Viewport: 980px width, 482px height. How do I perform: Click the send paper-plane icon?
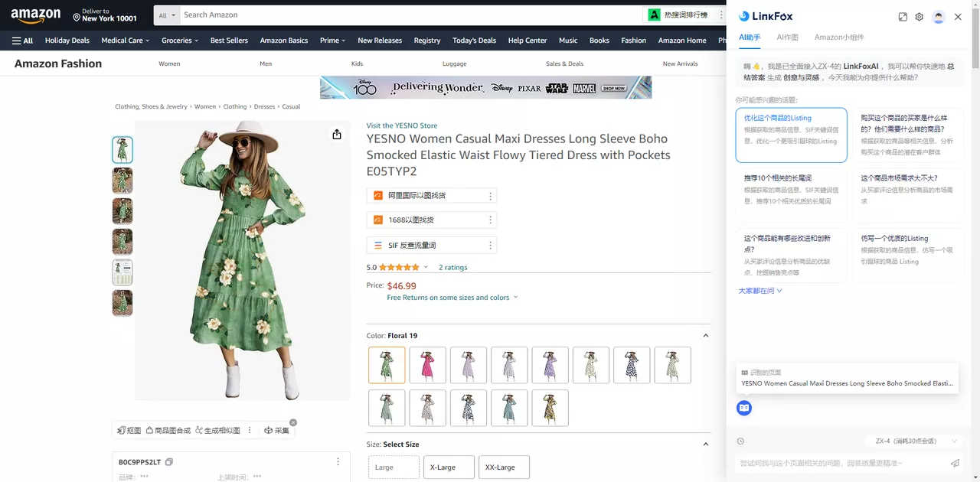[955, 463]
